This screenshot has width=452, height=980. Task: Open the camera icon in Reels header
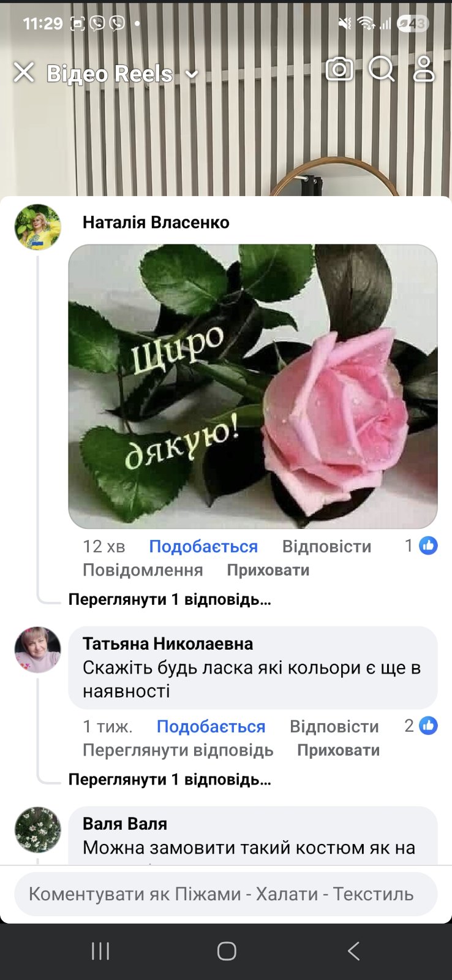point(339,69)
